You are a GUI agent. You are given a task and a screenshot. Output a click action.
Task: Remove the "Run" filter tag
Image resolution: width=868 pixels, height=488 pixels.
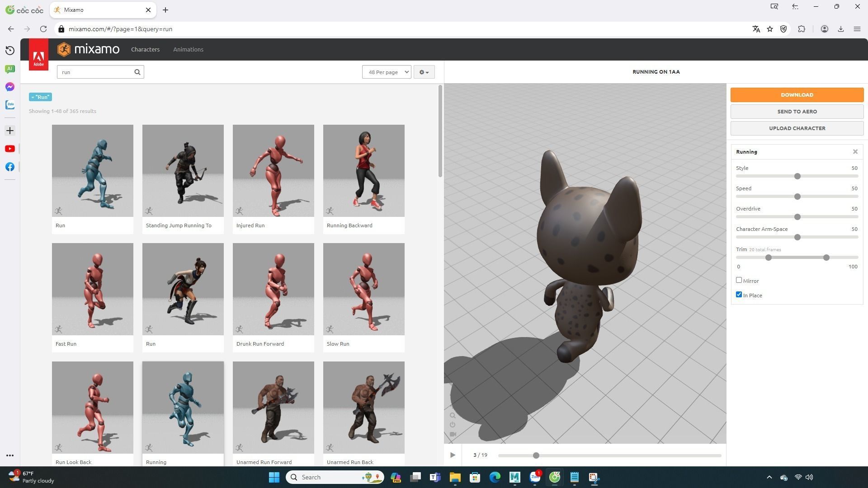40,97
